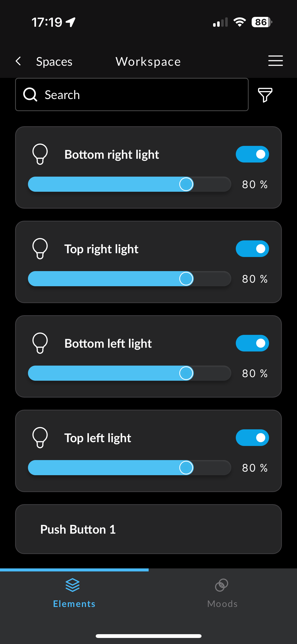Tap the search magnifier icon
Screen dimensions: 297x644
coord(30,95)
